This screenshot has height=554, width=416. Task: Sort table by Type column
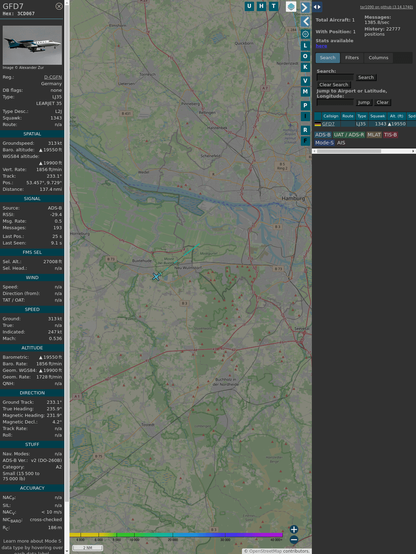(362, 116)
